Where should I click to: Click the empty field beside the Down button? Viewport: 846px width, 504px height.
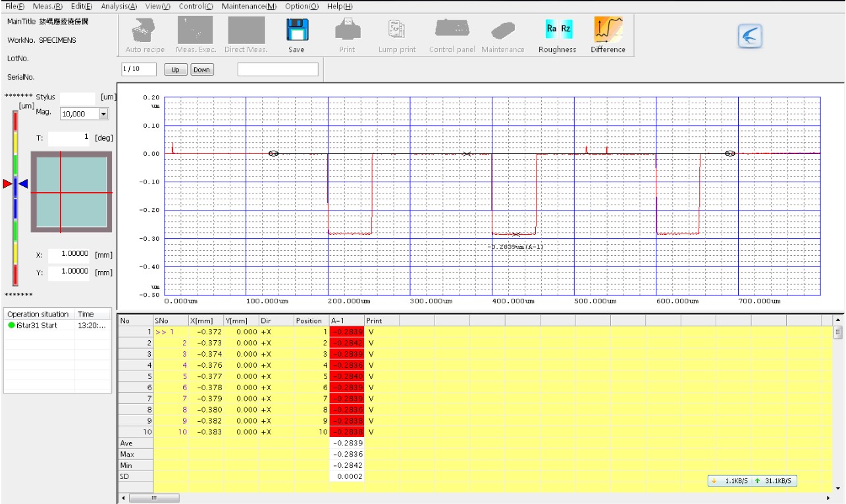click(278, 69)
